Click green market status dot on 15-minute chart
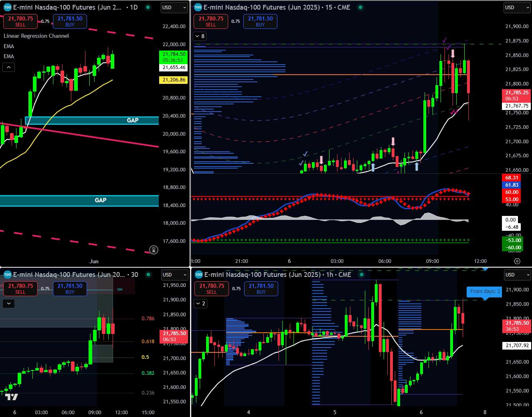The height and width of the screenshot is (417, 532). (360, 7)
